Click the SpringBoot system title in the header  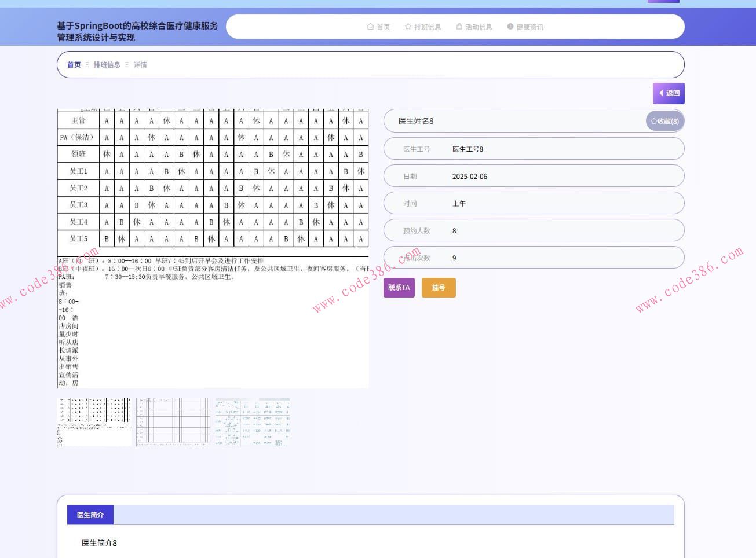138,31
